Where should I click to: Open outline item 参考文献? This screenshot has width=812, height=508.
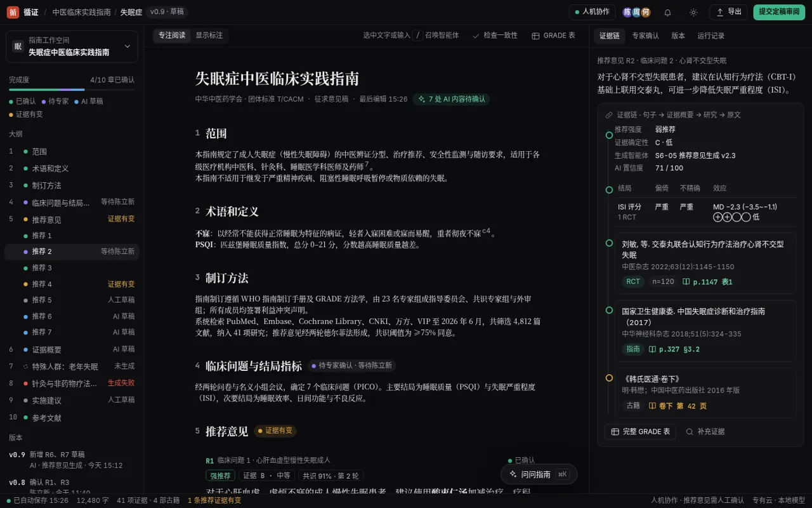tap(72, 418)
